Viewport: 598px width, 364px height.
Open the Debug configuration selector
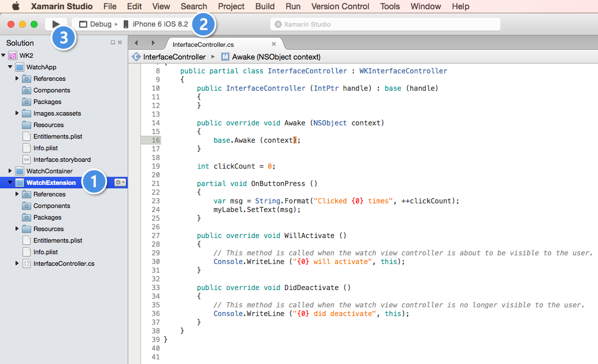click(98, 24)
